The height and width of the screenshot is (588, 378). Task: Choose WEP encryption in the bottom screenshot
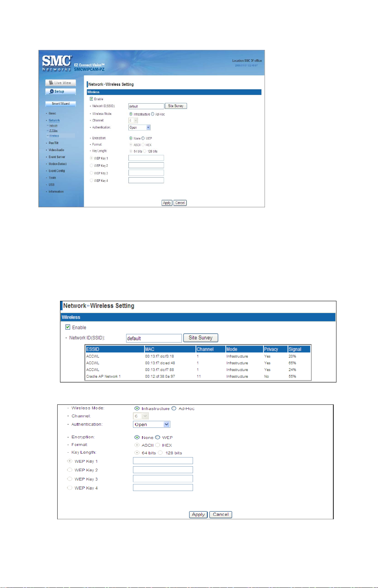click(x=158, y=438)
